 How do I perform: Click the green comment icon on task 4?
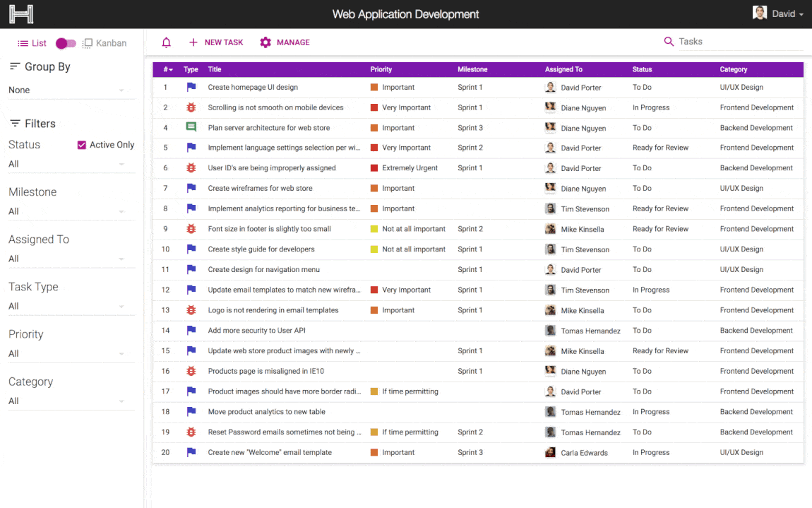(x=191, y=128)
